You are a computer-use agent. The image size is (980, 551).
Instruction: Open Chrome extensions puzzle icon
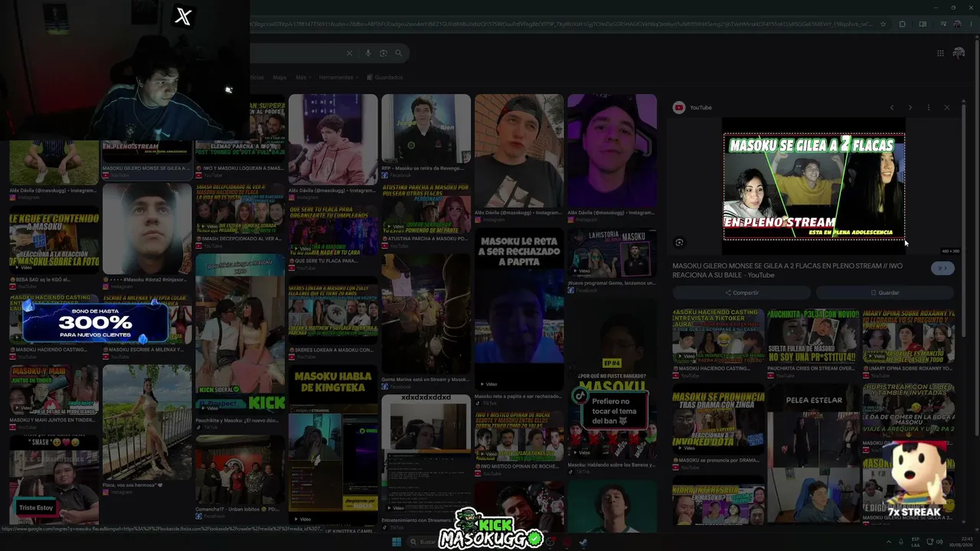[x=903, y=24]
